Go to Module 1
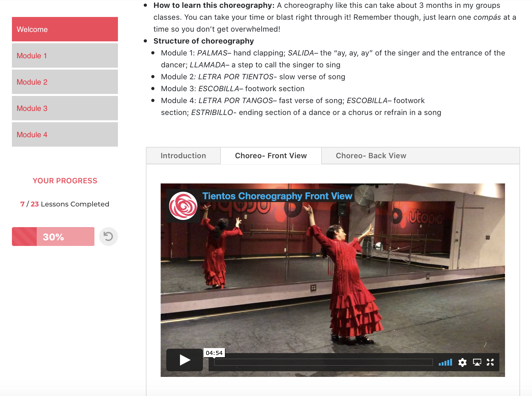Screen dimensions: 532x396 (x=65, y=56)
